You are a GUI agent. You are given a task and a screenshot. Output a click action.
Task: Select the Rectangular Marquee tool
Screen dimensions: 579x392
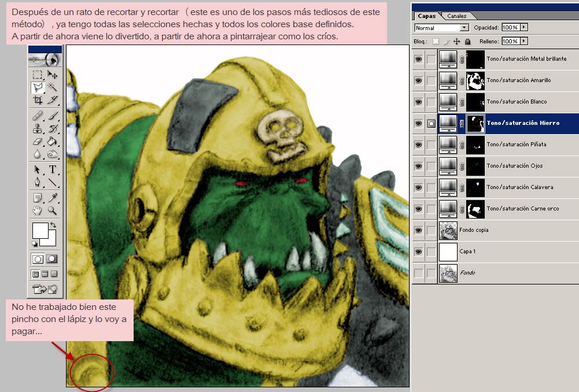[37, 75]
